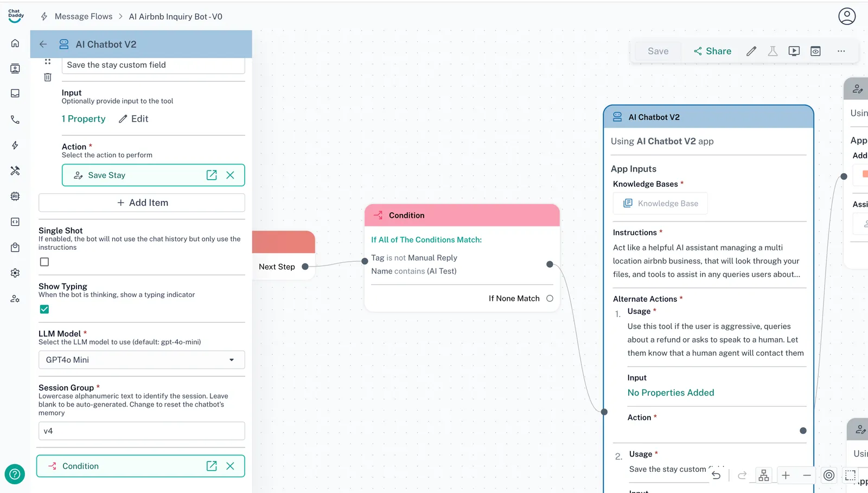Uncheck the Show Typing checkbox
868x493 pixels.
click(44, 309)
